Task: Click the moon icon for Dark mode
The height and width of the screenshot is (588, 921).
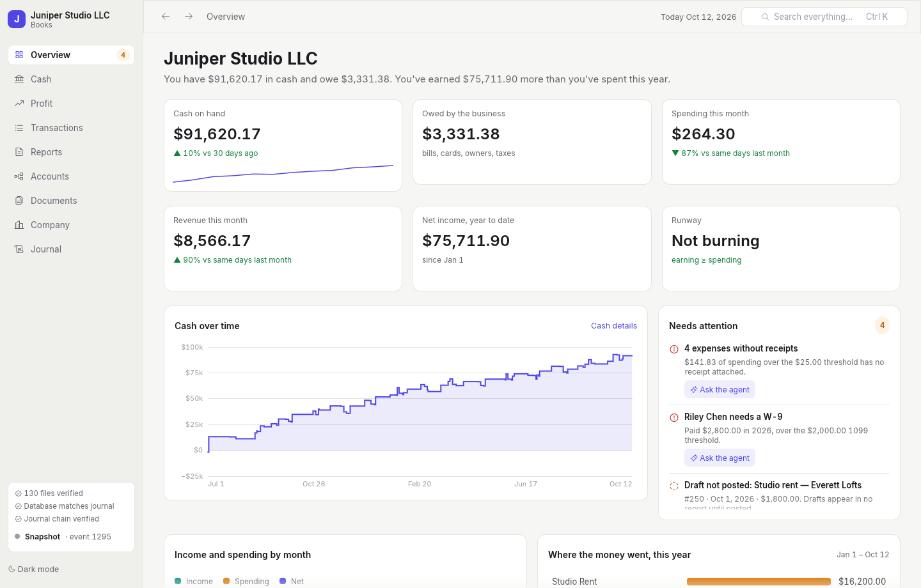Action: click(12, 569)
